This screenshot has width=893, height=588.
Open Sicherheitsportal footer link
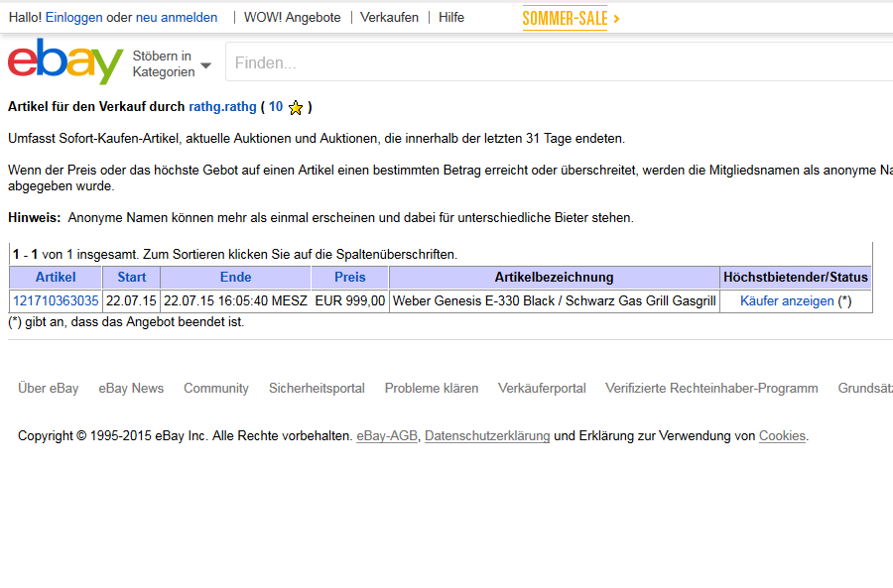(x=317, y=389)
